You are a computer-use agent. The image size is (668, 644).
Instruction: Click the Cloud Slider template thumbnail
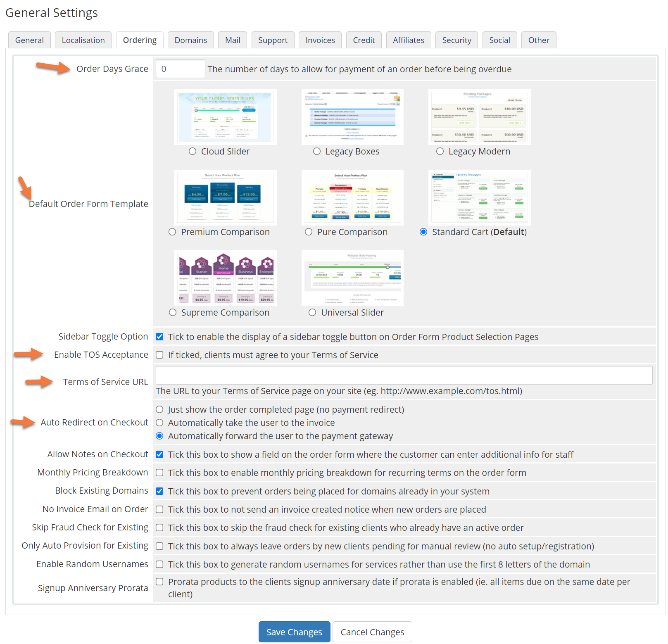click(x=225, y=117)
